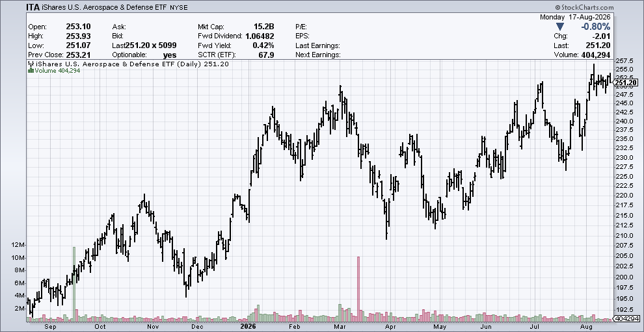The height and width of the screenshot is (332, 644).
Task: Click the Mkt Cap value 15.2B
Action: tap(263, 27)
